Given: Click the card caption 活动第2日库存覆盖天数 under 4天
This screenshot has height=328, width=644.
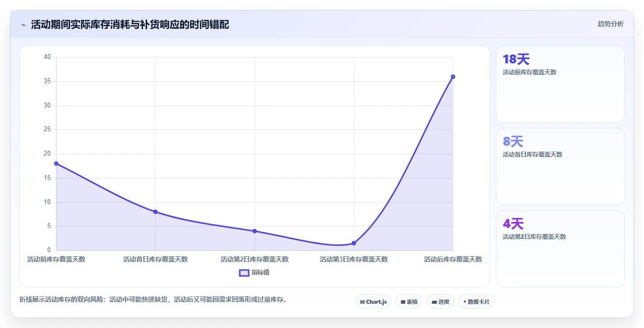Looking at the screenshot, I should pos(534,237).
